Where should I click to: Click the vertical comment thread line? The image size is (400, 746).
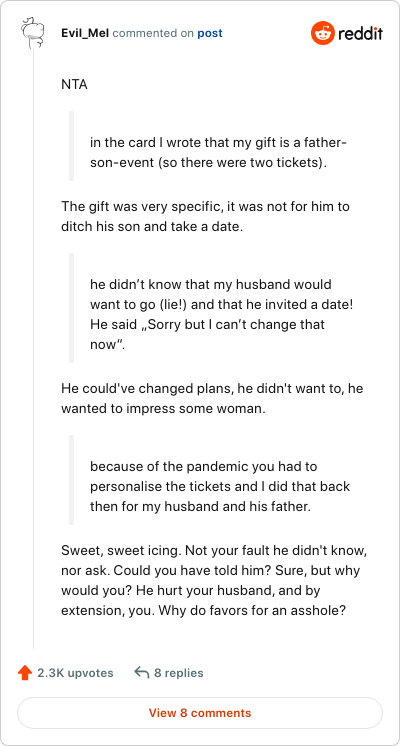[33, 347]
